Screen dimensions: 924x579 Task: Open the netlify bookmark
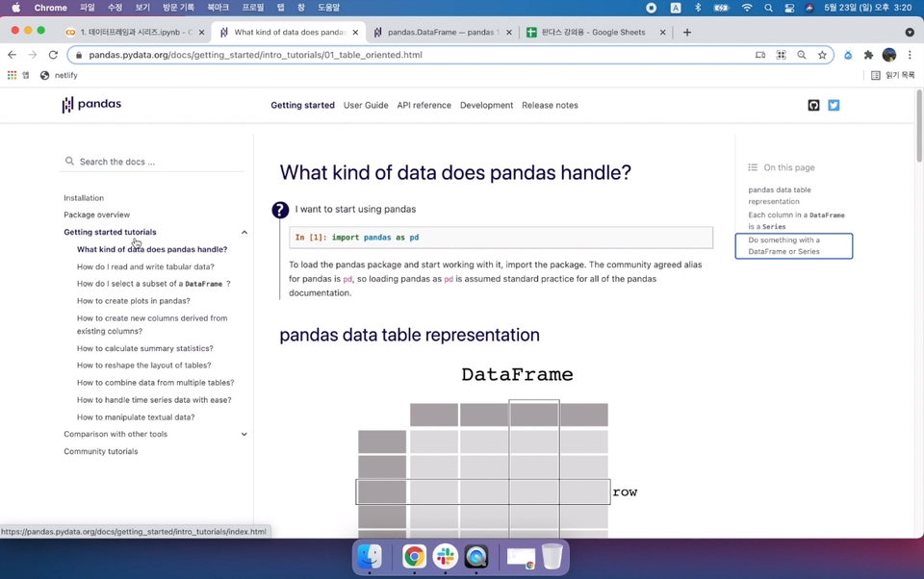(x=59, y=75)
